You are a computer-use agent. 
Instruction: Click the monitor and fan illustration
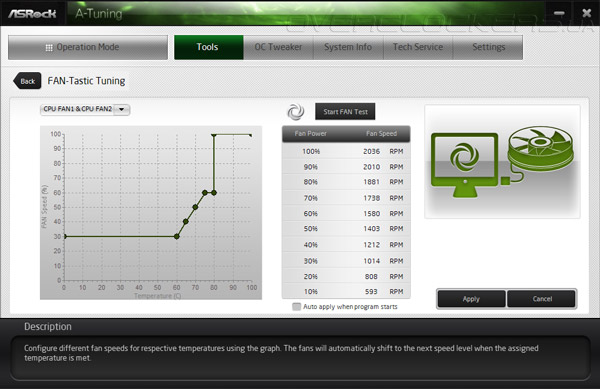tap(502, 161)
